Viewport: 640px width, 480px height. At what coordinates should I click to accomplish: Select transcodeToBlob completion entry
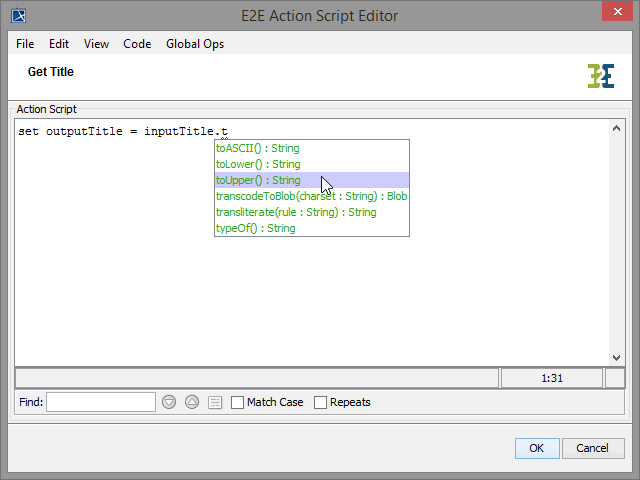tap(311, 196)
